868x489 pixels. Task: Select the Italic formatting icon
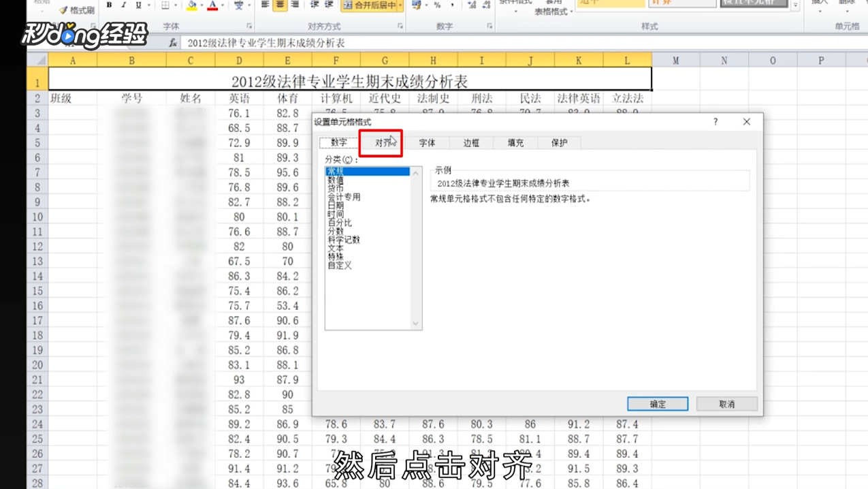[x=123, y=5]
